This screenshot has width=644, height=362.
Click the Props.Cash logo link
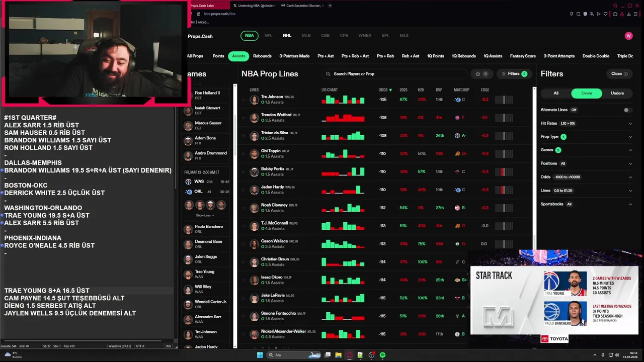click(200, 36)
